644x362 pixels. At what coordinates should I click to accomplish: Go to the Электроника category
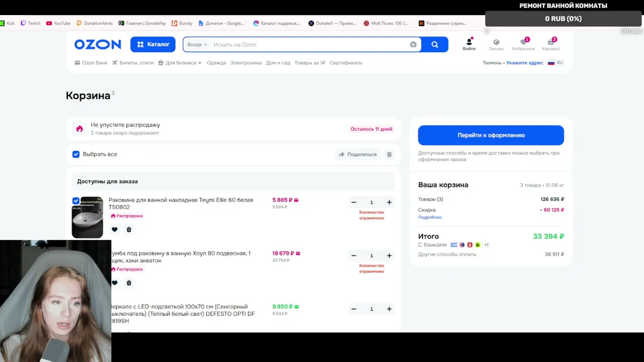(x=246, y=63)
